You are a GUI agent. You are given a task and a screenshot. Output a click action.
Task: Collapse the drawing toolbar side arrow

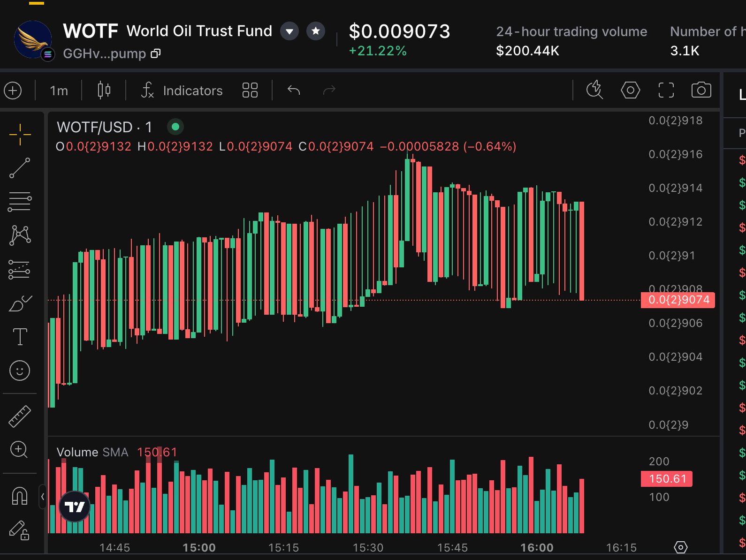pyautogui.click(x=42, y=497)
